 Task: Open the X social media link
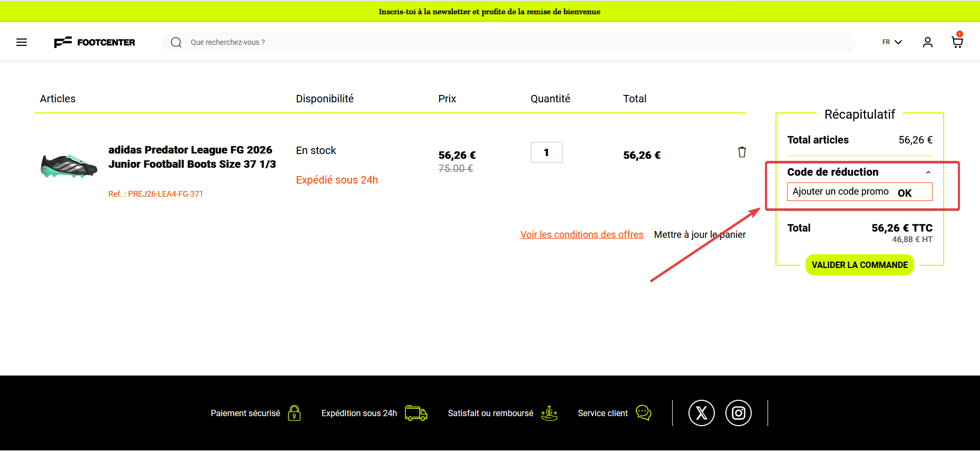click(x=702, y=413)
